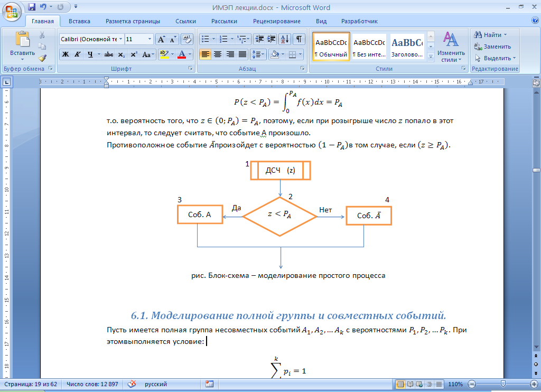Open the Ссылки tab
Screen dimensions: 541x392
click(185, 21)
